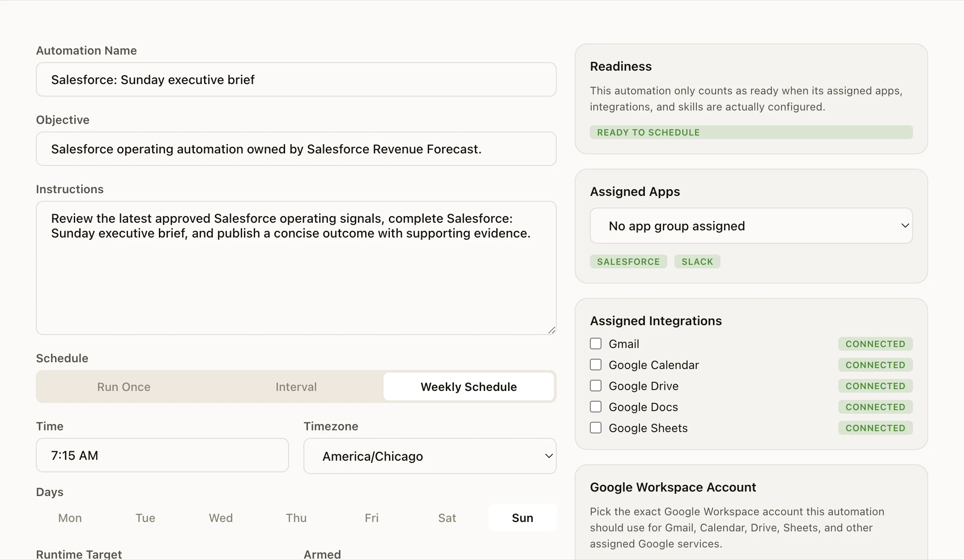The image size is (964, 560).
Task: Check the Gmail integration checkbox
Action: tap(595, 344)
